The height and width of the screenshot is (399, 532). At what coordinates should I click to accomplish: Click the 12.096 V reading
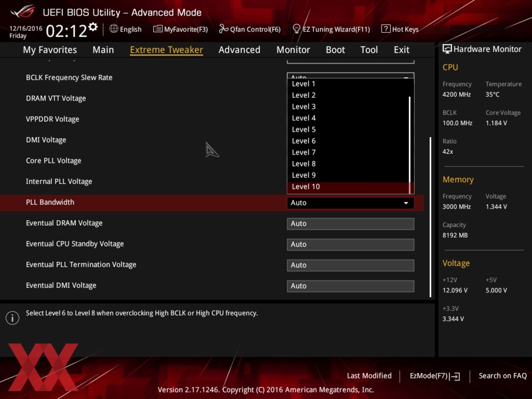click(x=455, y=290)
